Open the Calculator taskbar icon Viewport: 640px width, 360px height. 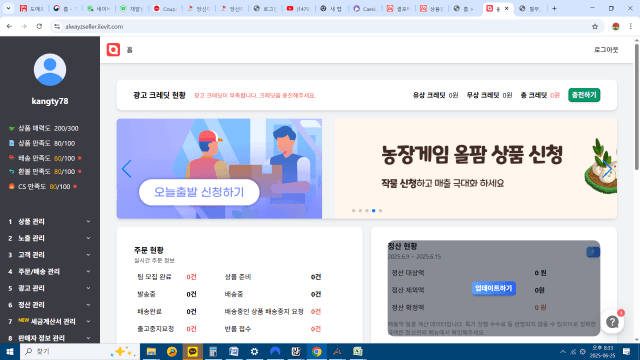click(x=213, y=351)
